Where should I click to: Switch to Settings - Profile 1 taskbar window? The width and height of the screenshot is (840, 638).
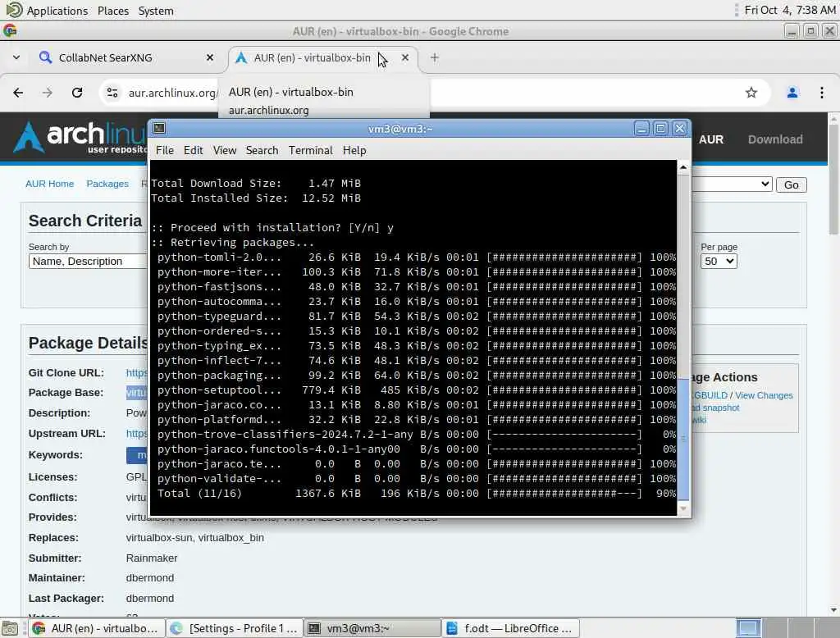pos(235,628)
